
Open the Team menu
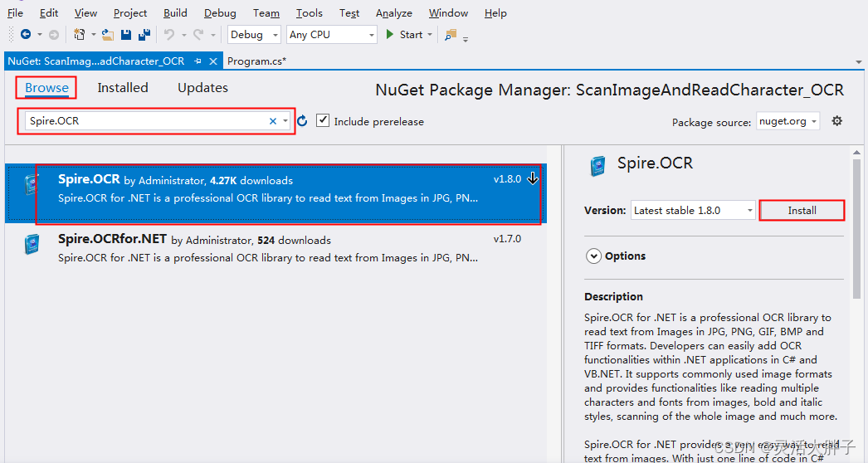point(266,12)
